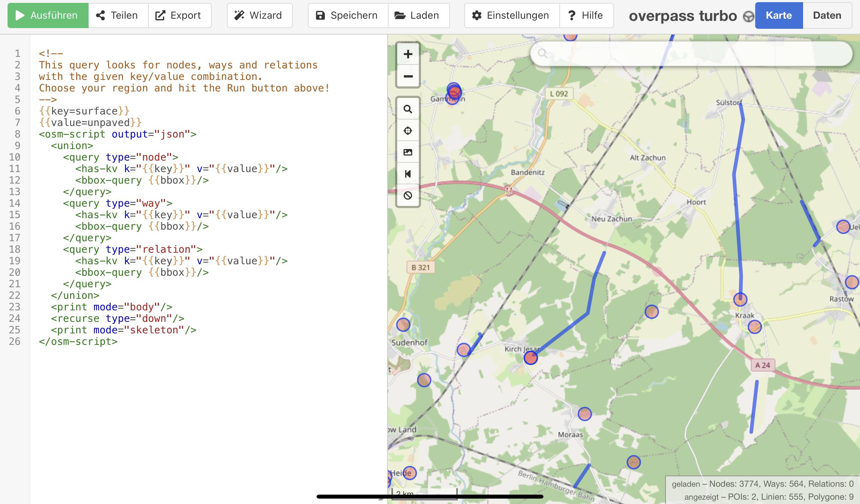Open the Teilen share dialog

tap(118, 15)
